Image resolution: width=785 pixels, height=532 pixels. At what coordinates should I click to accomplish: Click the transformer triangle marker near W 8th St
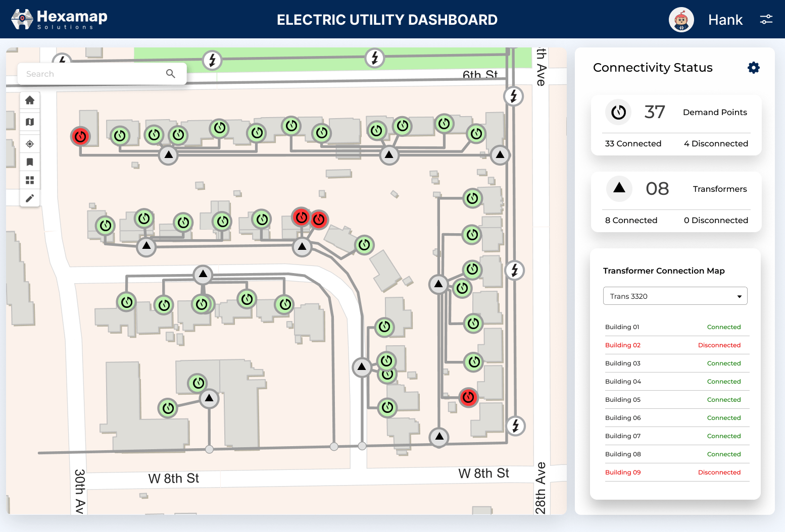(x=439, y=437)
